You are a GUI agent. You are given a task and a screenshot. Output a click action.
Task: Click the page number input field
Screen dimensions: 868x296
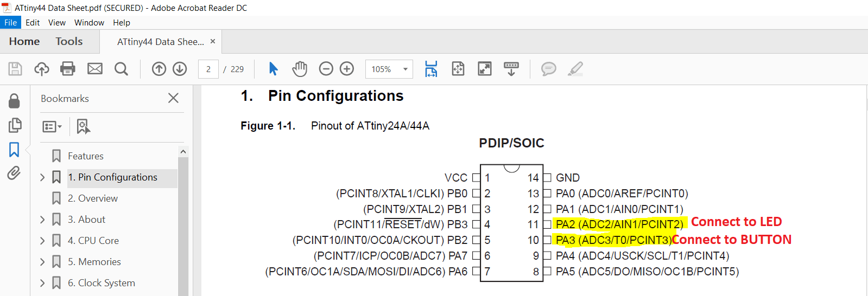pos(208,69)
